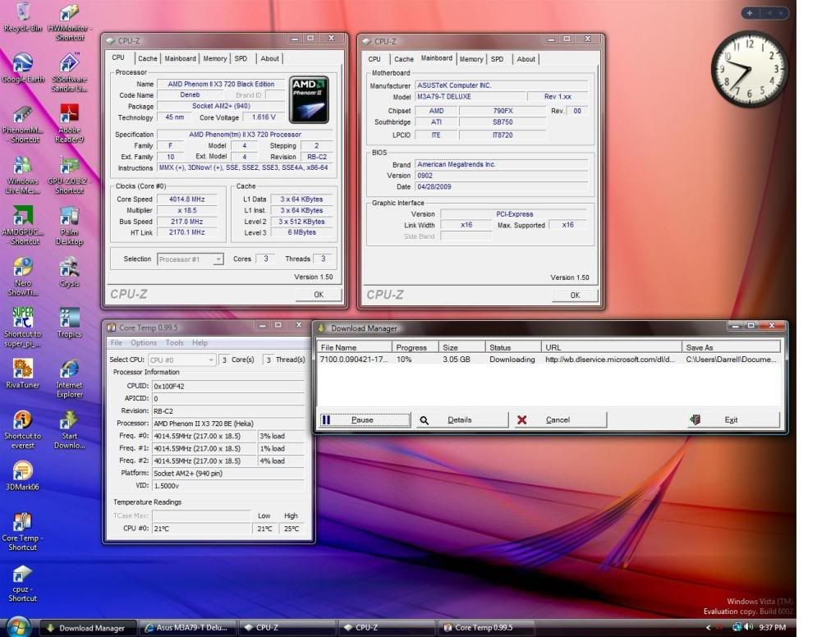Switch to Core Temp 0.99.5 taskbar button
This screenshot has height=637, width=840.
click(486, 627)
